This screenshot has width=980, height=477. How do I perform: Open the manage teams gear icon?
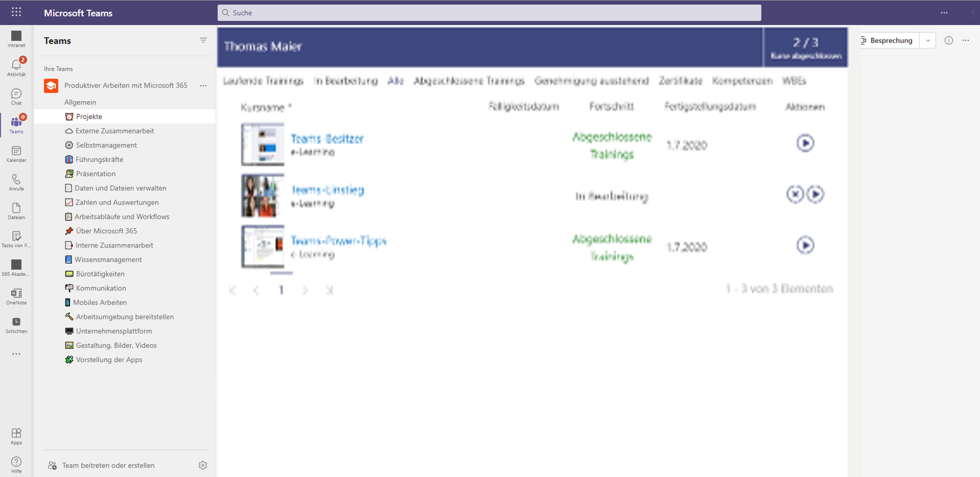[x=203, y=465]
